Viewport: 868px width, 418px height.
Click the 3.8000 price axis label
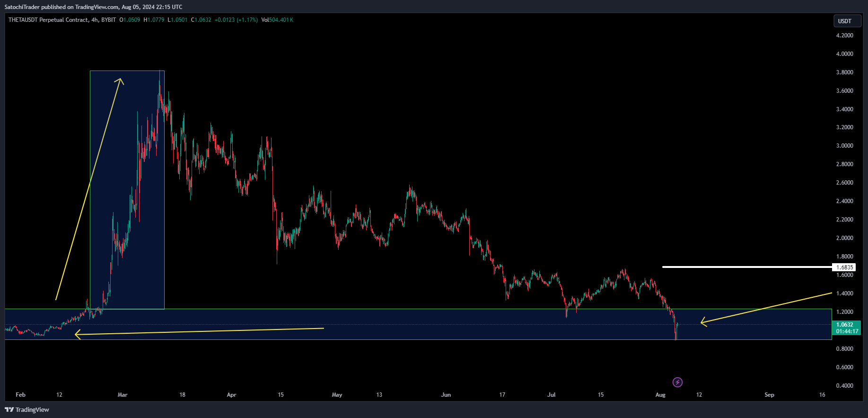[x=845, y=72]
